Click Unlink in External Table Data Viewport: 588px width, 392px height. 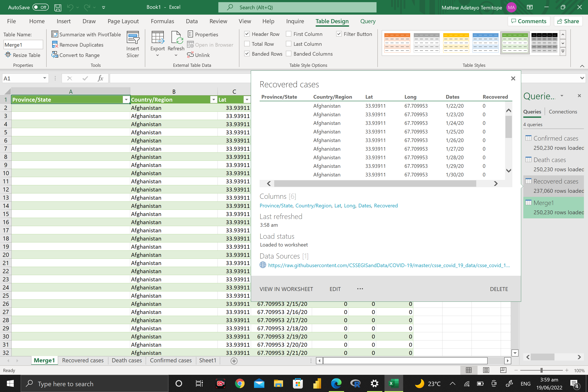click(x=199, y=55)
